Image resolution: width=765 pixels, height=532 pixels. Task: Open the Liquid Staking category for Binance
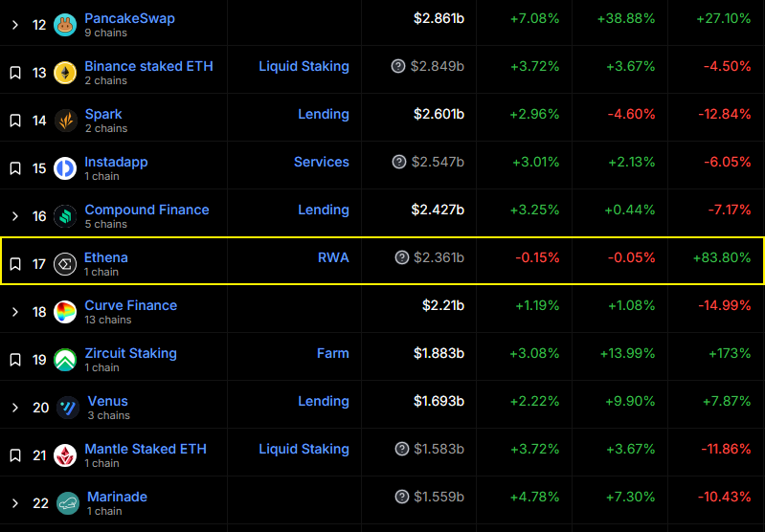(x=304, y=66)
